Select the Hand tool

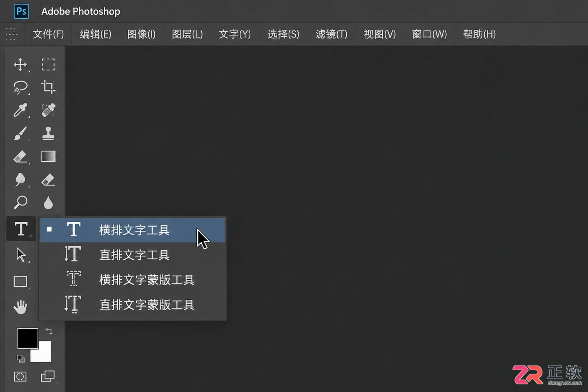click(20, 307)
